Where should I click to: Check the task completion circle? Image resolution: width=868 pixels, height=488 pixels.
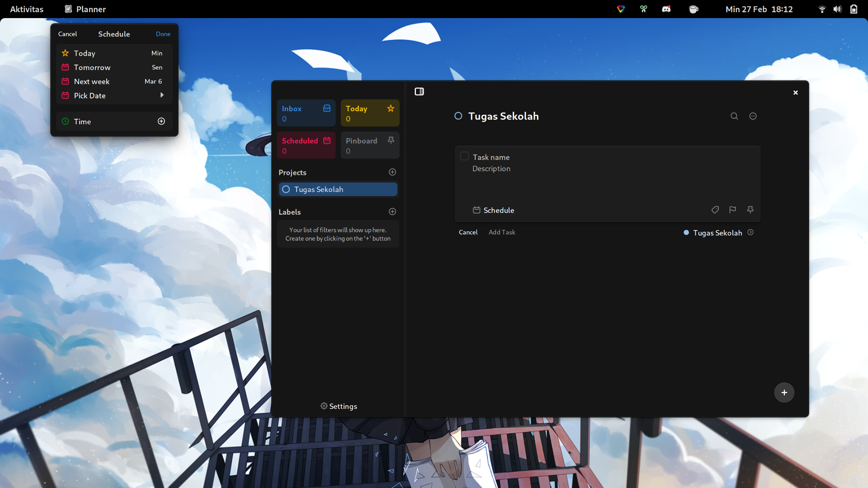464,156
